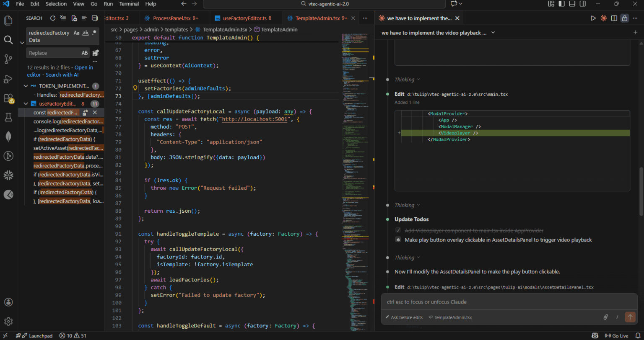Open the Explorer view in activity bar

pyautogui.click(x=8, y=21)
